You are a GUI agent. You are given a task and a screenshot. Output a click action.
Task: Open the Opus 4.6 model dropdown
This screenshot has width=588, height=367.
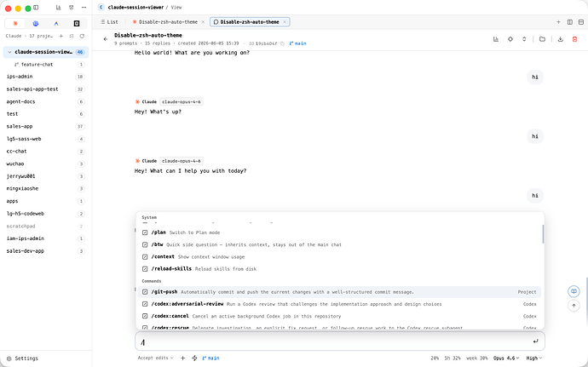pyautogui.click(x=506, y=358)
